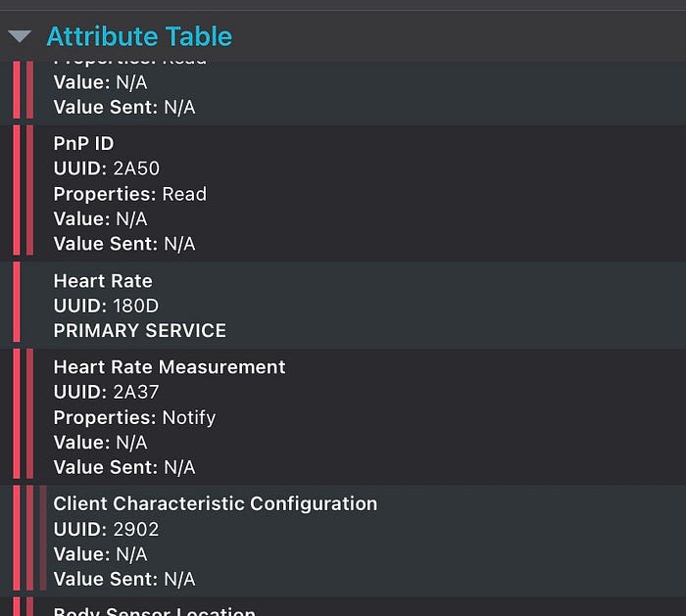Click the Properties Notify line
The image size is (686, 616).
pos(134,417)
